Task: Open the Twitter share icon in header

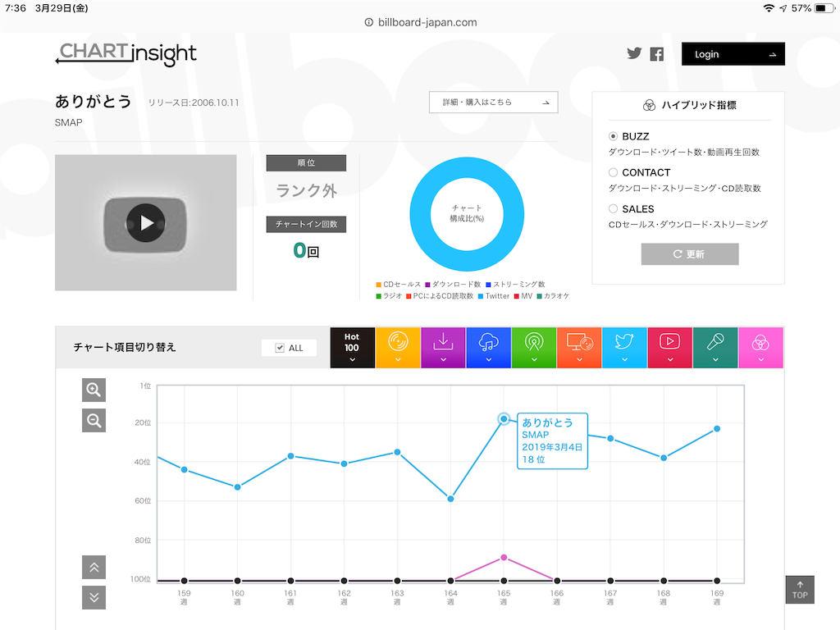Action: pyautogui.click(x=634, y=53)
